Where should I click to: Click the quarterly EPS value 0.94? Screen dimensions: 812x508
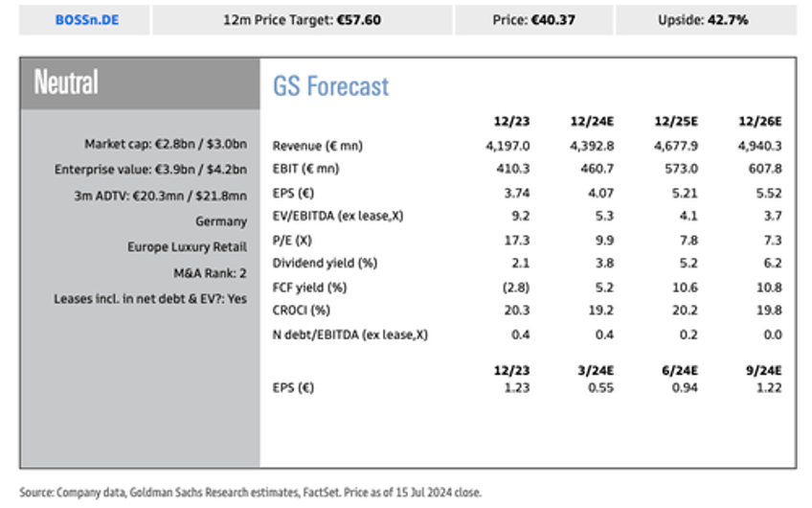pos(685,388)
